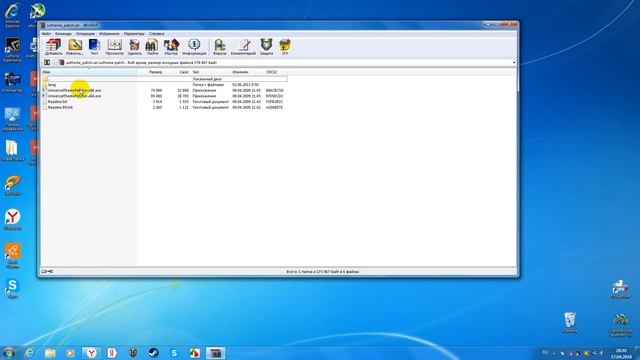Launch the Wizard (Мастер) toolbar icon
Image resolution: width=640 pixels, height=360 pixels.
(x=171, y=47)
